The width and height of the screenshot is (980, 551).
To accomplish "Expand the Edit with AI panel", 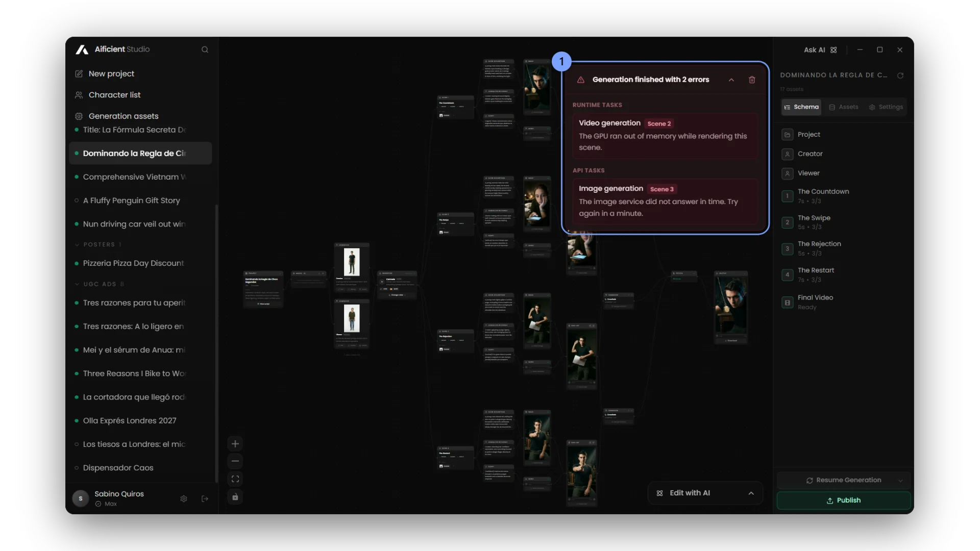I will point(751,493).
